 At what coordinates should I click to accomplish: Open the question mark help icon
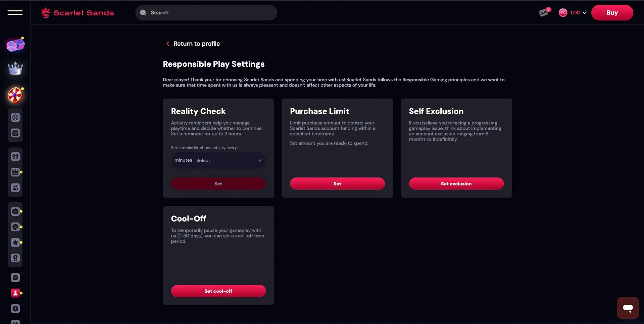[15, 309]
